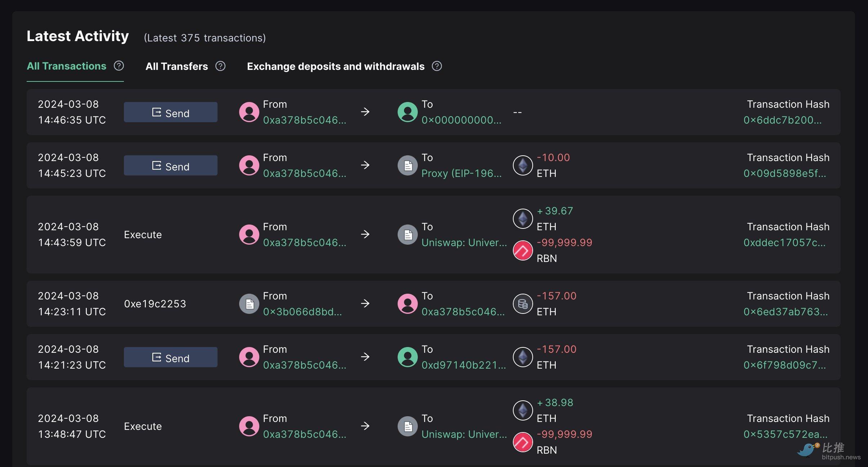
Task: Open sender address 0x3b066d8bd link
Action: 302,312
